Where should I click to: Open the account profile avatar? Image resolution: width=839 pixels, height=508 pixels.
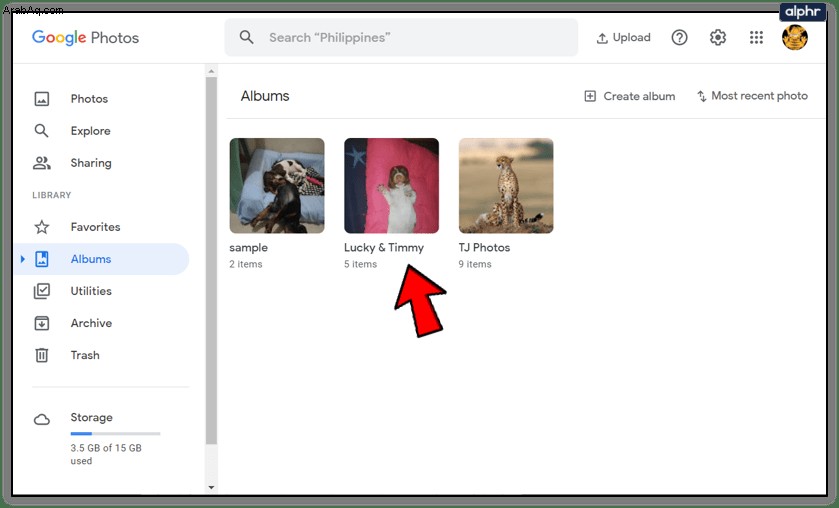(795, 37)
